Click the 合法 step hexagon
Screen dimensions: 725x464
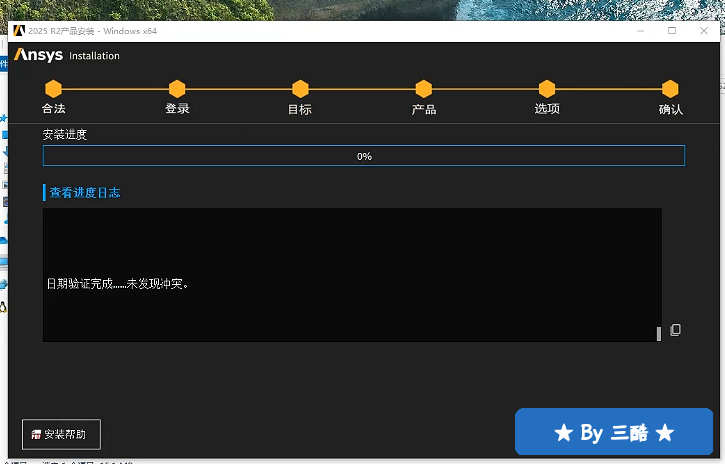(54, 89)
